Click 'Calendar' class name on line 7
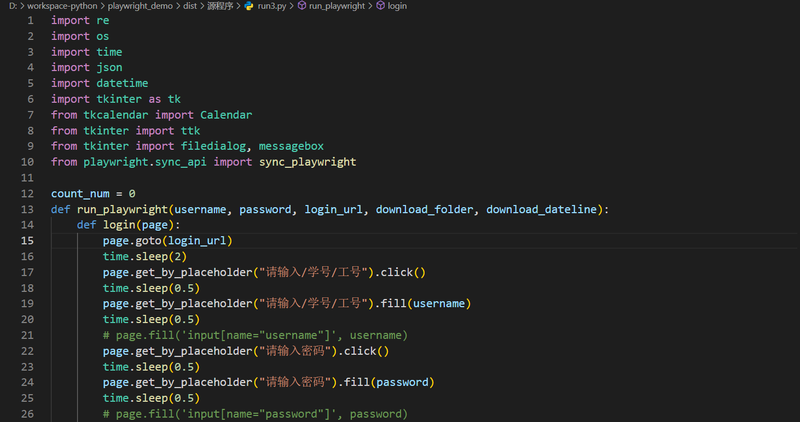Viewport: 800px width, 422px height. pos(226,115)
